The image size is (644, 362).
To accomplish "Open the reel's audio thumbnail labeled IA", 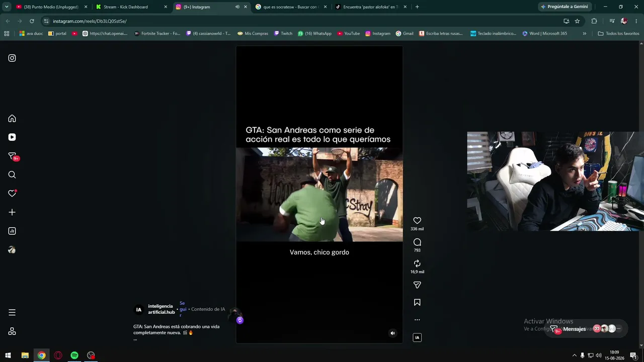I will [x=417, y=337].
